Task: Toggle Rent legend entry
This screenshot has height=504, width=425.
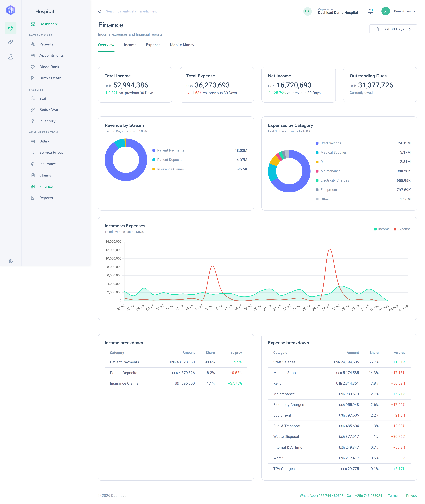Action: pyautogui.click(x=322, y=162)
